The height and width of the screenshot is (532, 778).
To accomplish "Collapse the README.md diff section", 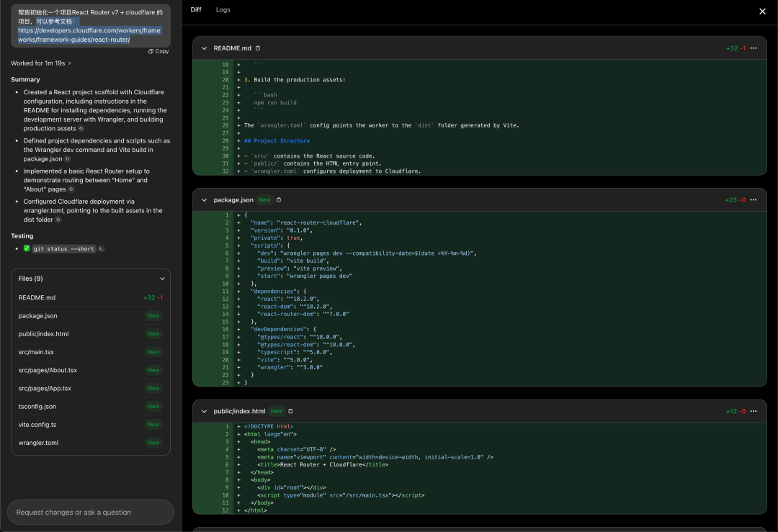I will pyautogui.click(x=204, y=48).
